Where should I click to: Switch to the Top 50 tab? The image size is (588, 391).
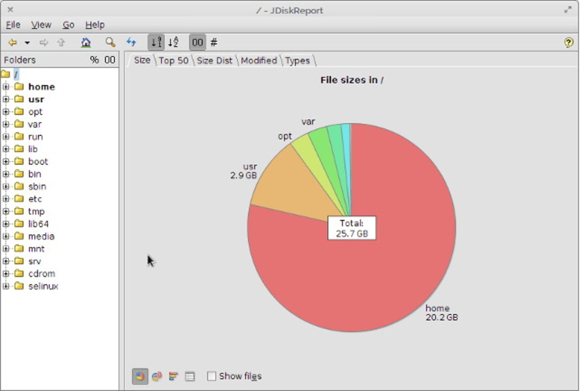(173, 60)
